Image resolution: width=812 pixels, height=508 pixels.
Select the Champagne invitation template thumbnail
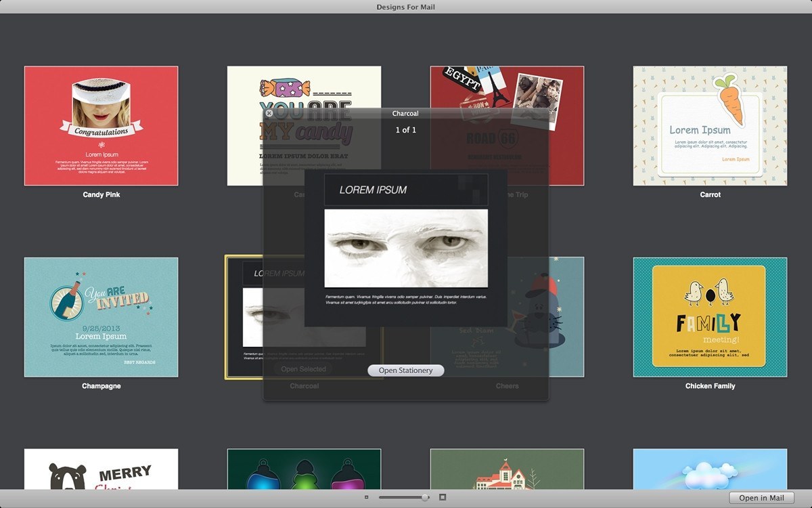pos(101,317)
